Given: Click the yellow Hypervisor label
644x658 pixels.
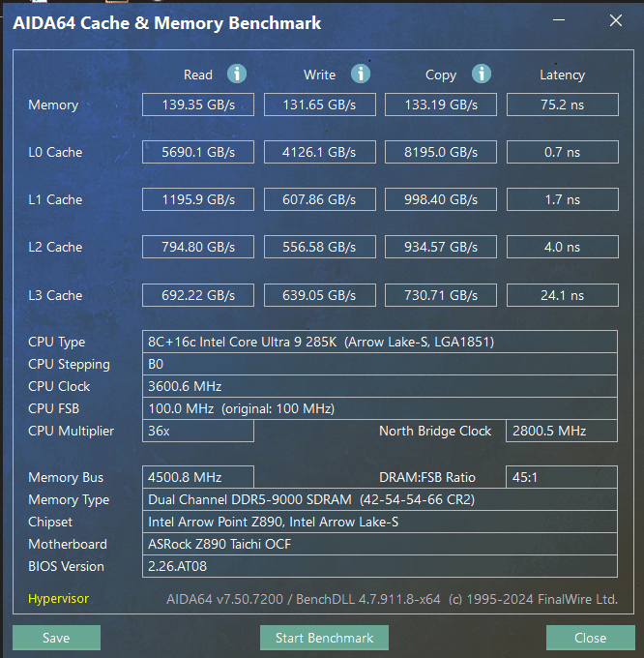Looking at the screenshot, I should click(x=58, y=598).
